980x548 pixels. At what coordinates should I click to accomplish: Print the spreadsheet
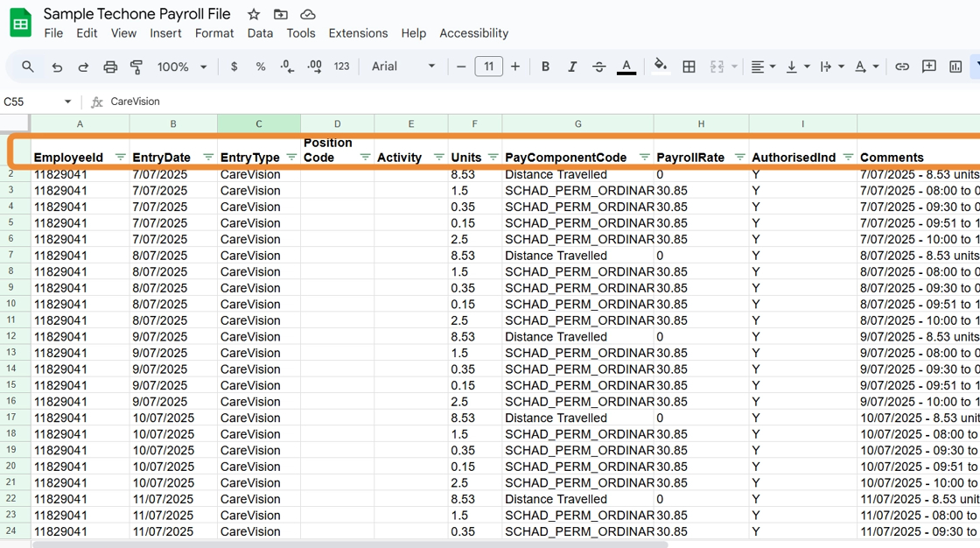point(110,67)
